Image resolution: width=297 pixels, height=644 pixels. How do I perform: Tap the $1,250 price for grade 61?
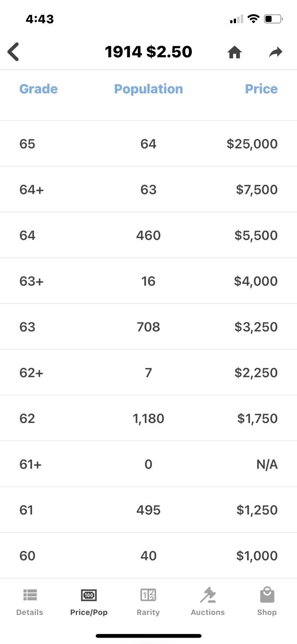coord(257,510)
